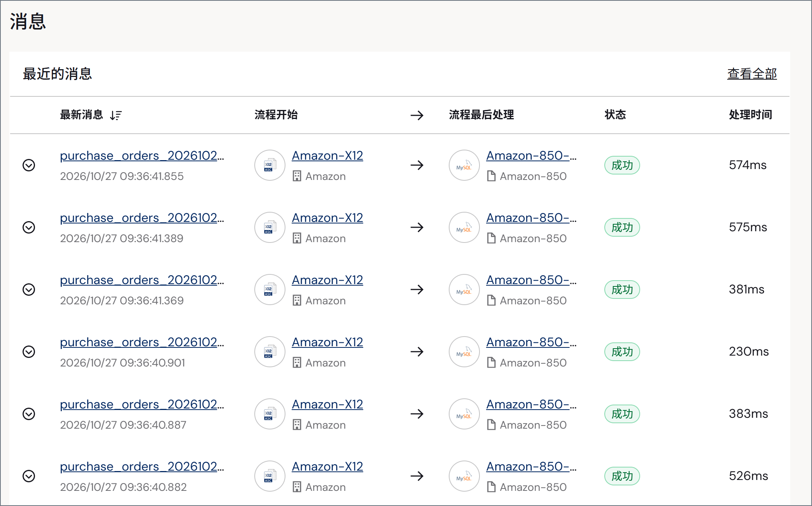Click MySQL icon in the 383ms row

click(464, 414)
